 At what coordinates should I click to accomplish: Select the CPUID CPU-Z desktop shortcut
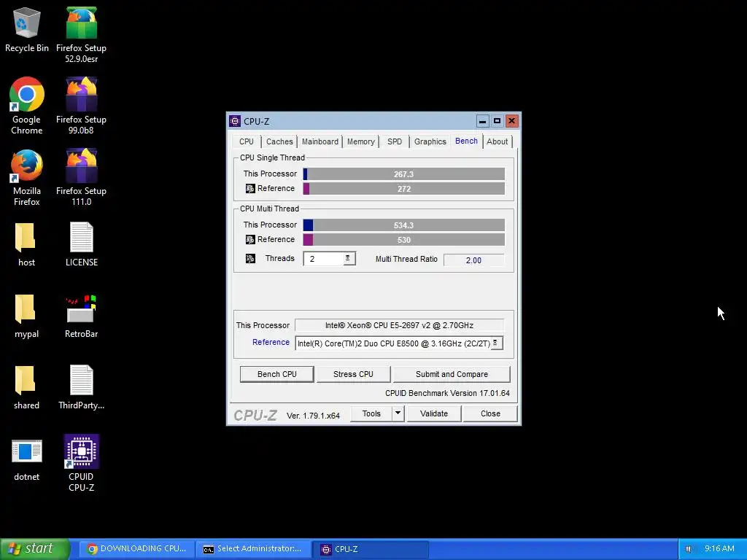[x=82, y=463]
